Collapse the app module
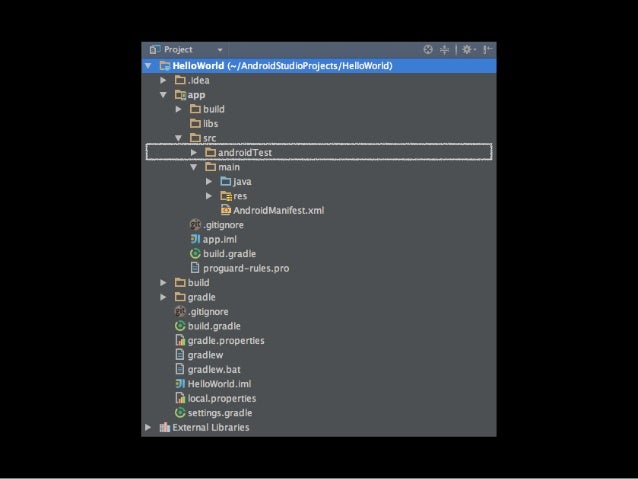Viewport: 638px width, 479px height. [x=163, y=95]
